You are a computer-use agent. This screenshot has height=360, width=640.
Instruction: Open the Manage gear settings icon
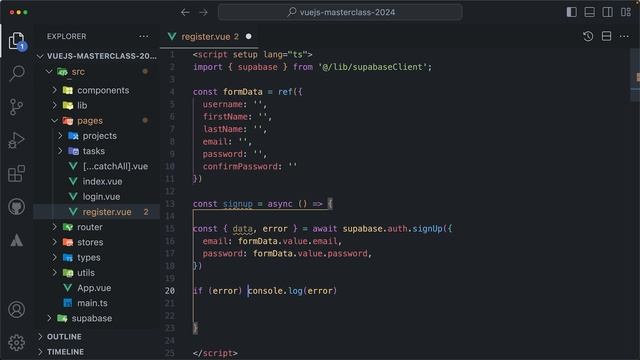[16, 343]
